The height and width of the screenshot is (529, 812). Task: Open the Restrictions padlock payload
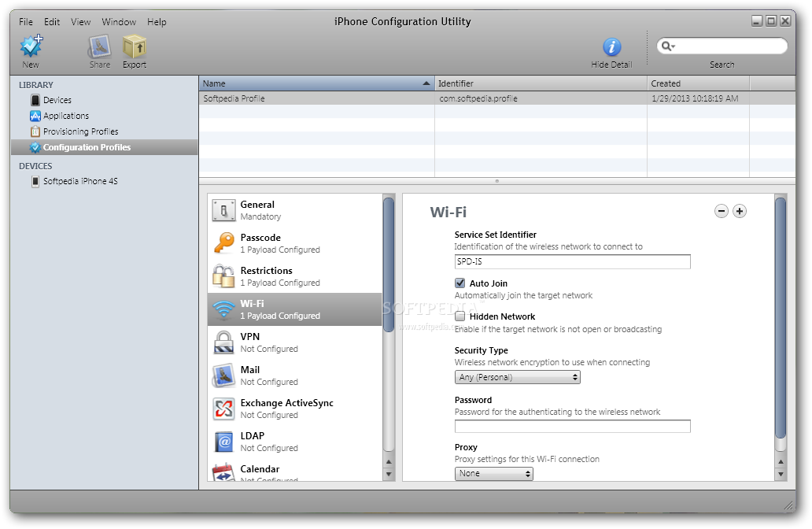click(x=294, y=276)
